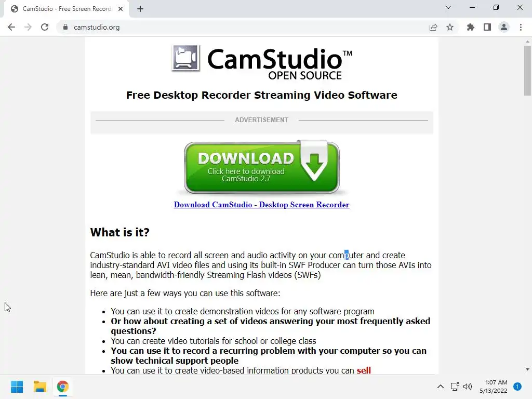532x399 pixels.
Task: Click the 'Free Desktop Recorder Streaming Video Software' heading
Action: 262,95
